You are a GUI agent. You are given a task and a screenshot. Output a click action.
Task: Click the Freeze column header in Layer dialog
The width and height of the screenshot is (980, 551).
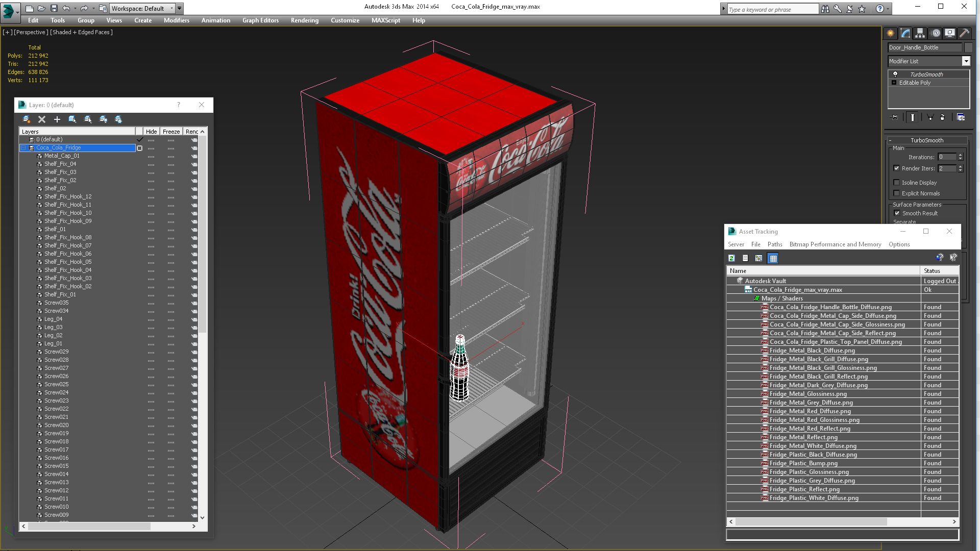pyautogui.click(x=171, y=132)
